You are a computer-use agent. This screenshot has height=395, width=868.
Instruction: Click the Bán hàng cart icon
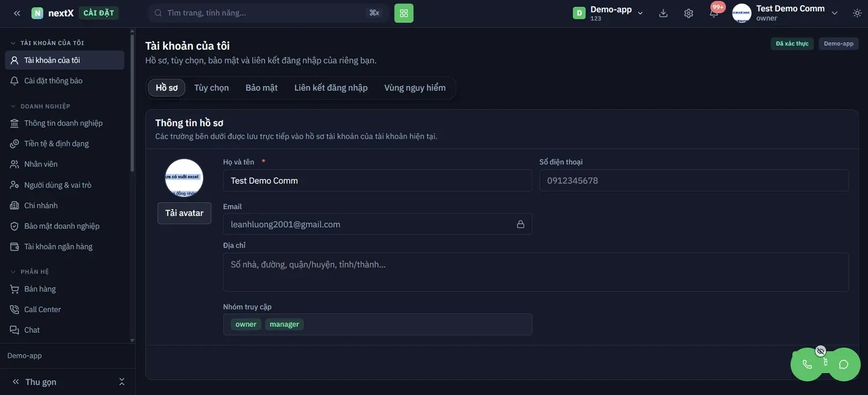pyautogui.click(x=14, y=289)
